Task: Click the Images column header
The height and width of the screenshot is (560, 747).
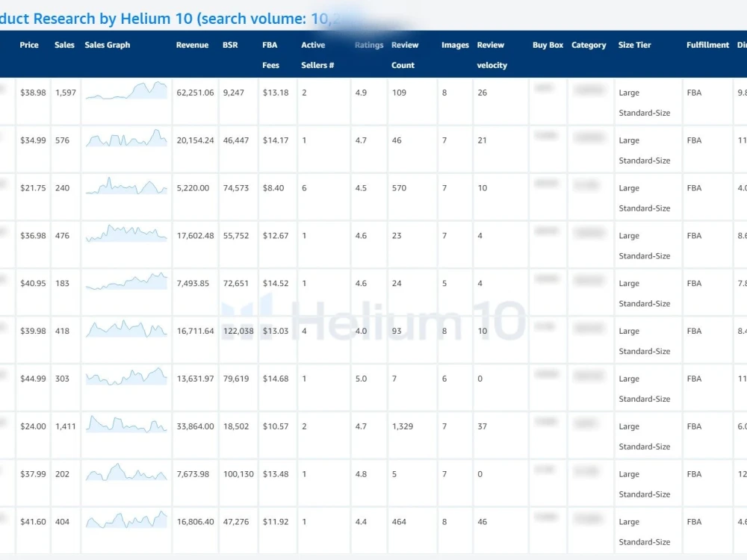Action: [x=455, y=45]
